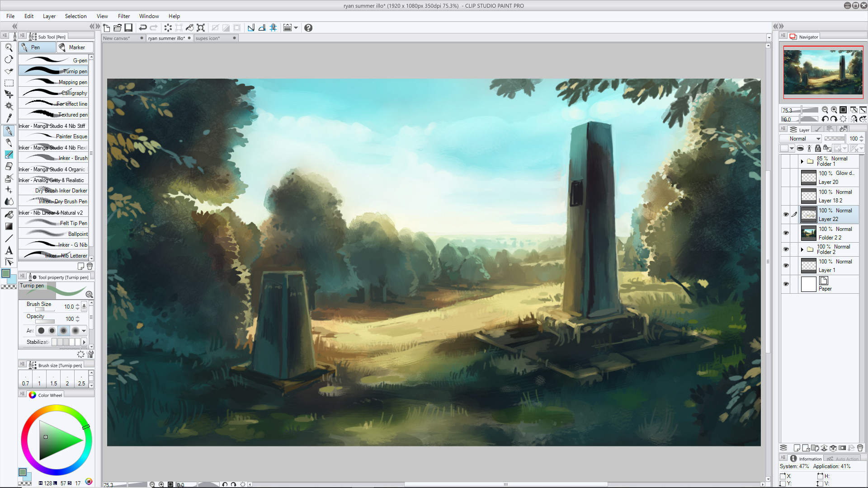Screen dimensions: 868x488
Task: Expand the Stabilization settings arrow
Action: click(x=84, y=342)
